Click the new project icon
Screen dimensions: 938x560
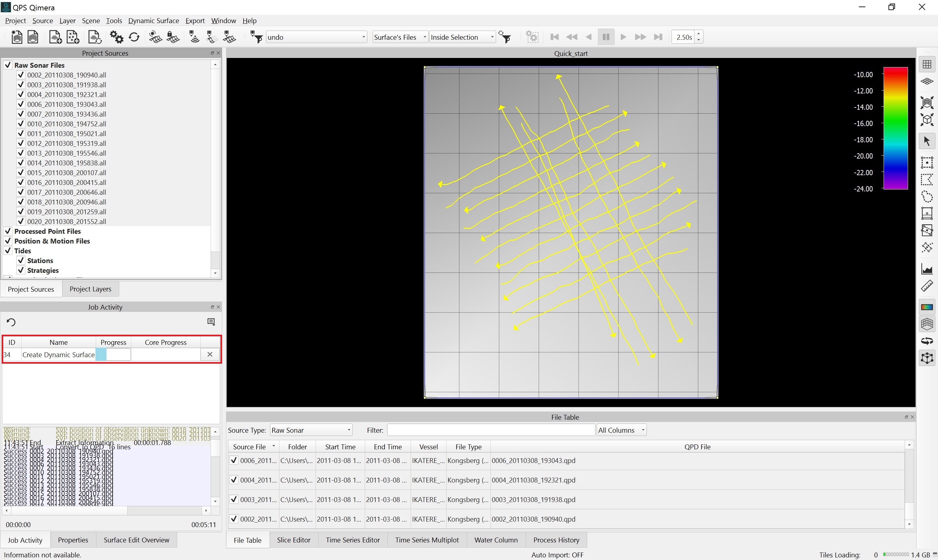tap(16, 37)
